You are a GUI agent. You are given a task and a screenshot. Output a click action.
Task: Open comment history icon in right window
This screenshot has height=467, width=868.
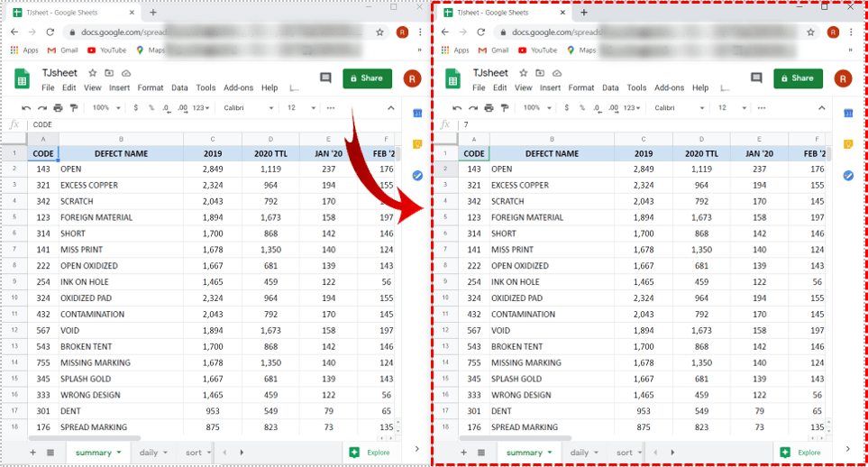(x=755, y=78)
